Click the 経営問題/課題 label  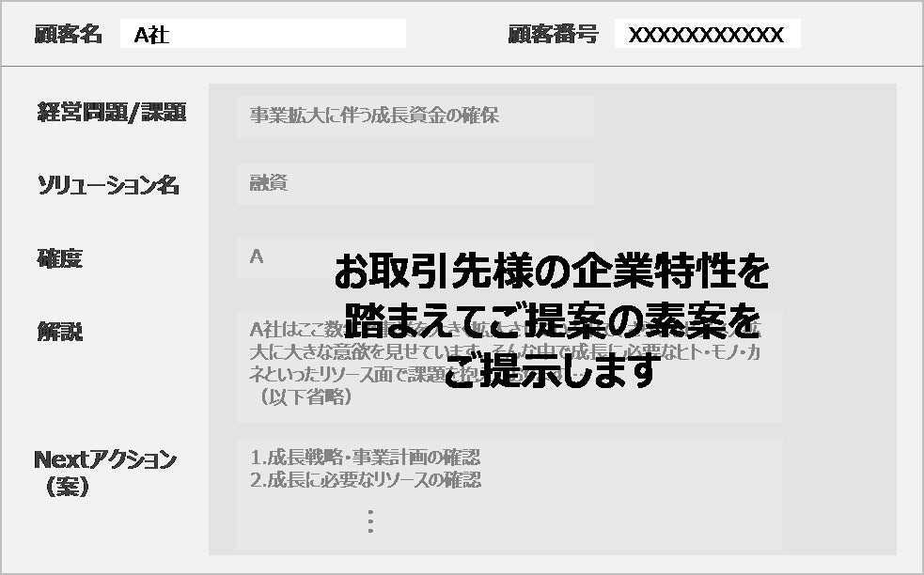pyautogui.click(x=112, y=112)
